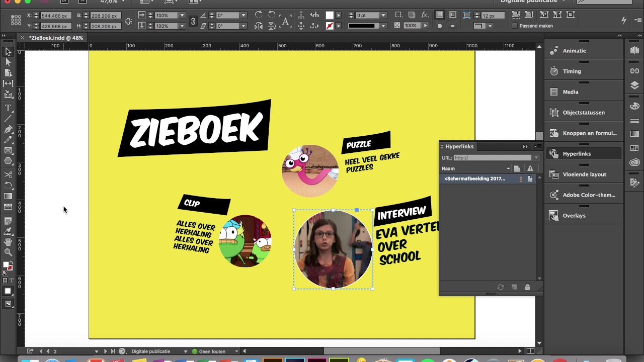This screenshot has height=362, width=644.
Task: Open the Objectstatussen panel
Action: click(584, 113)
